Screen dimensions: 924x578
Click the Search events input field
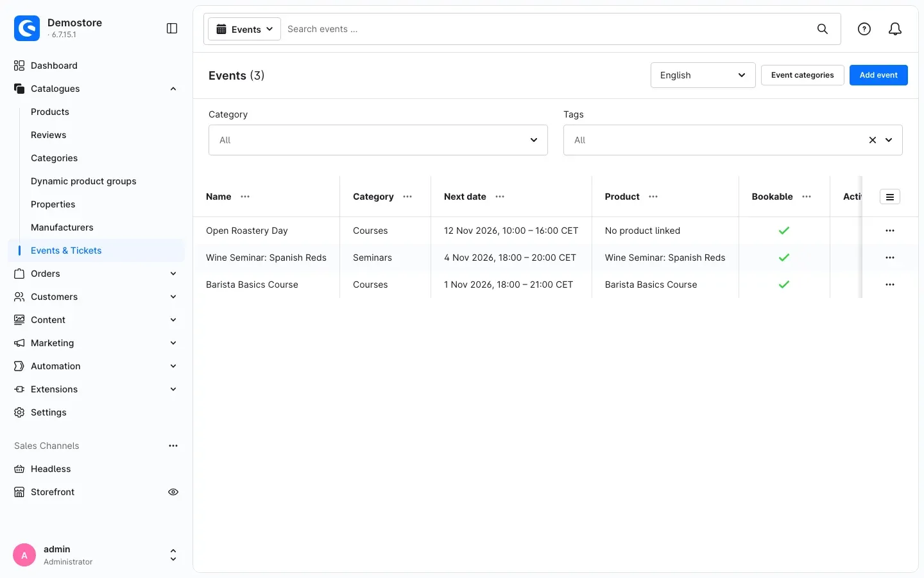pyautogui.click(x=545, y=29)
